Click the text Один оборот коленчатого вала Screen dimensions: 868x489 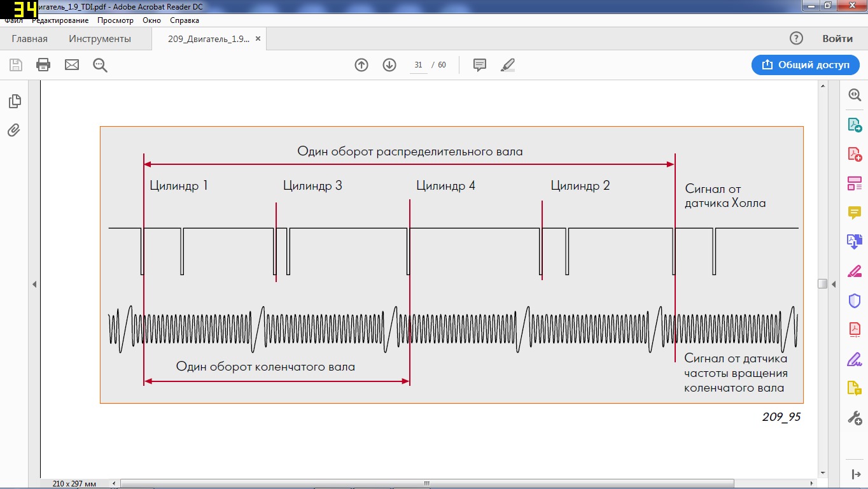point(265,367)
